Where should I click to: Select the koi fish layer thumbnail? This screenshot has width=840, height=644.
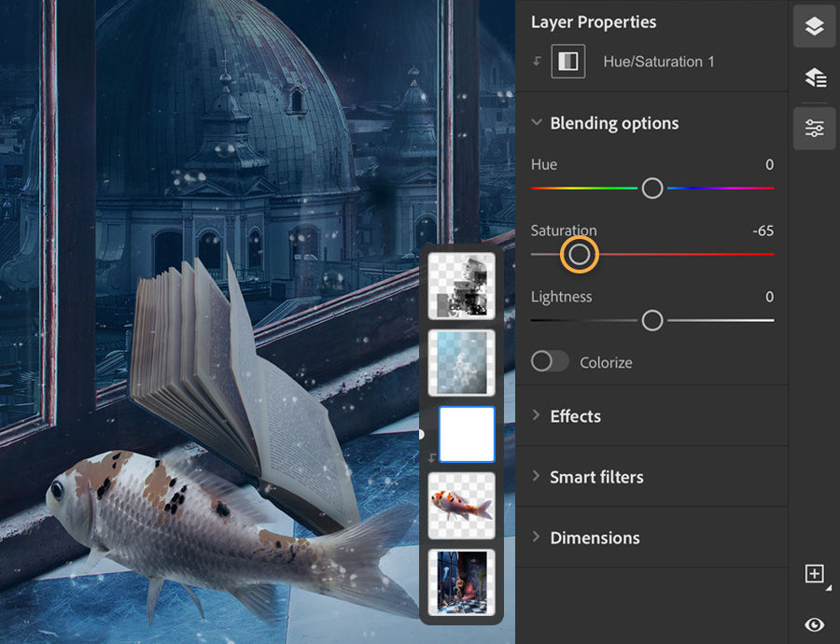461,506
